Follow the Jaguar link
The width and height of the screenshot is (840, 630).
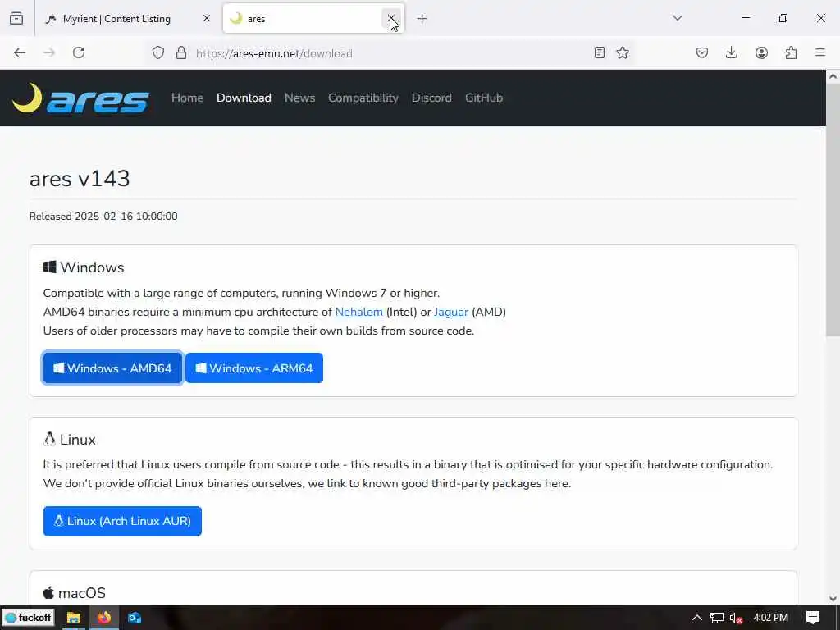click(x=451, y=312)
